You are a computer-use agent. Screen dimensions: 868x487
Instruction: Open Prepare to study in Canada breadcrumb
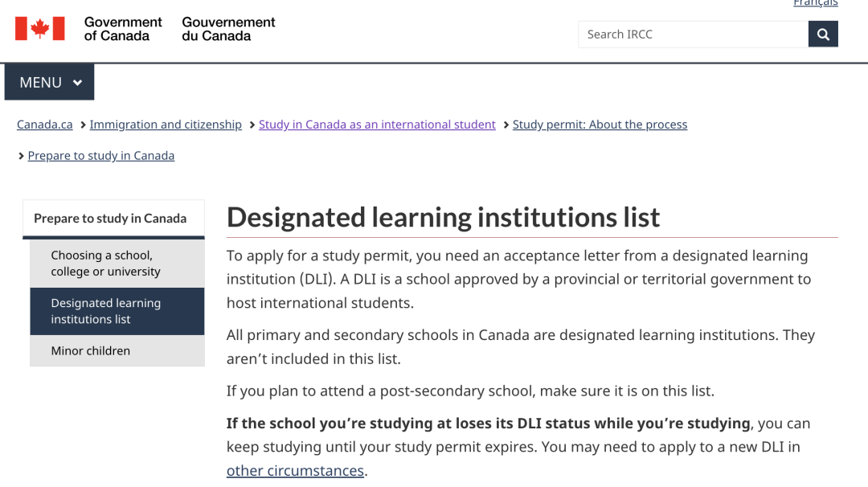tap(100, 156)
